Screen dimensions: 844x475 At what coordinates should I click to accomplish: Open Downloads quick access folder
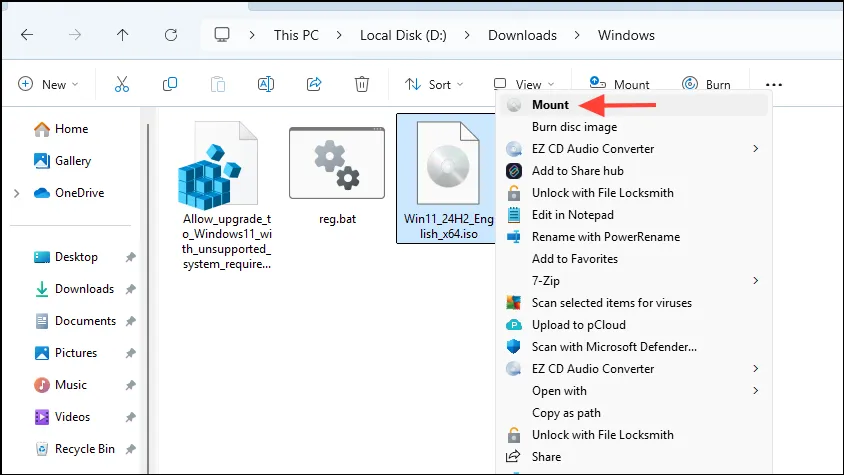coord(74,289)
